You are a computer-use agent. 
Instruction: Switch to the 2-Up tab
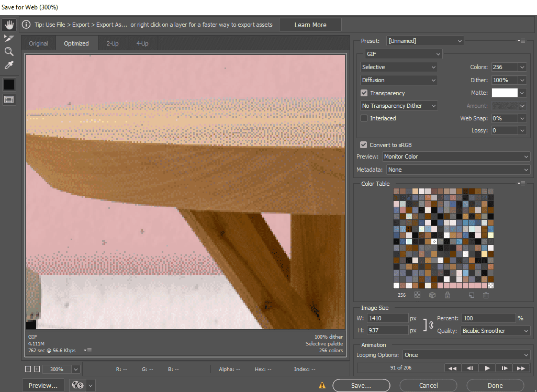pos(113,43)
